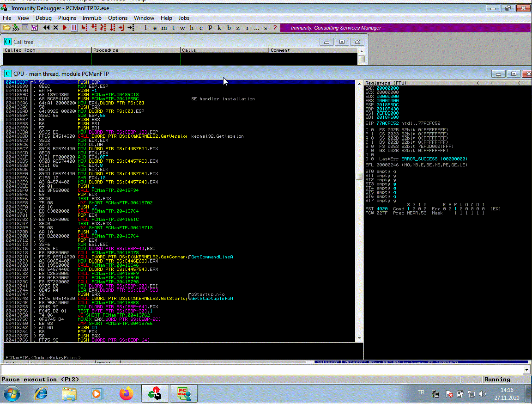This screenshot has height=404, width=532.
Task: Click the Comment column header in Call tree
Action: pyautogui.click(x=313, y=50)
